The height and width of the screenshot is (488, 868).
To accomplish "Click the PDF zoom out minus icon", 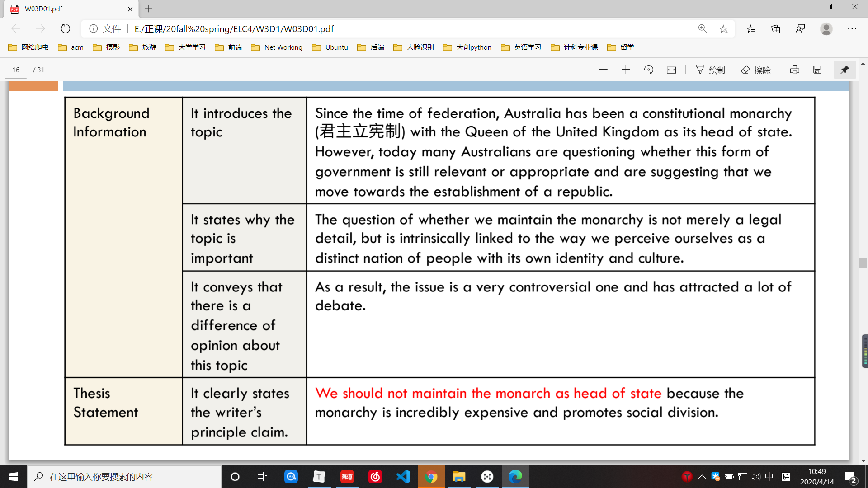I will coord(603,70).
